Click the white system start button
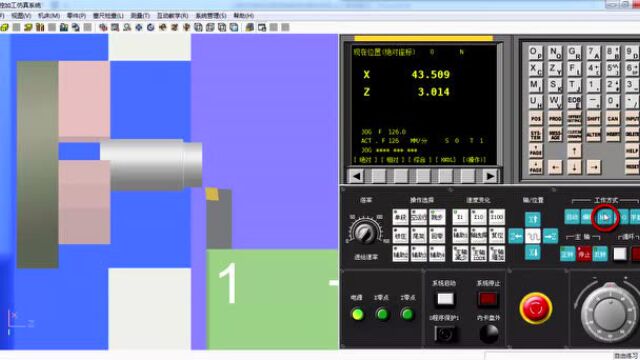 tap(445, 299)
